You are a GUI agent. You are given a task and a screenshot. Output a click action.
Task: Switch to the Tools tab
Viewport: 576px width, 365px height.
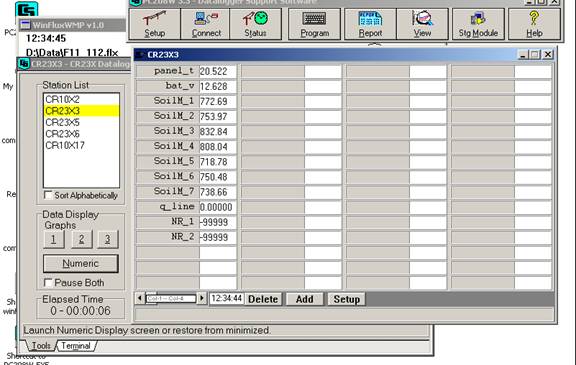[41, 346]
